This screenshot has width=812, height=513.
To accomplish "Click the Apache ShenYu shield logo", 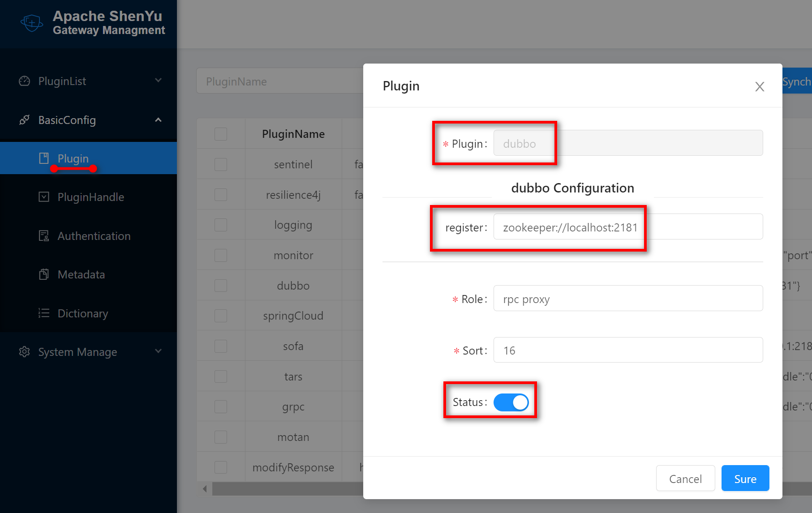I will pos(32,23).
